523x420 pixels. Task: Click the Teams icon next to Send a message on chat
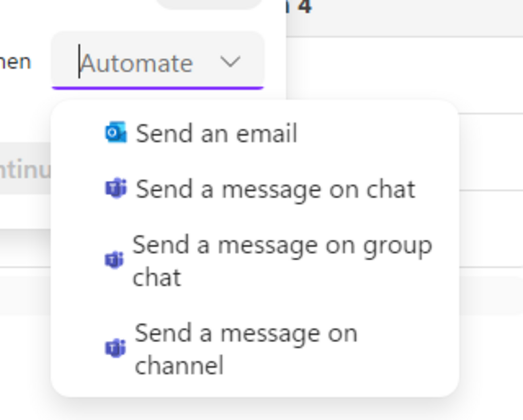(116, 188)
